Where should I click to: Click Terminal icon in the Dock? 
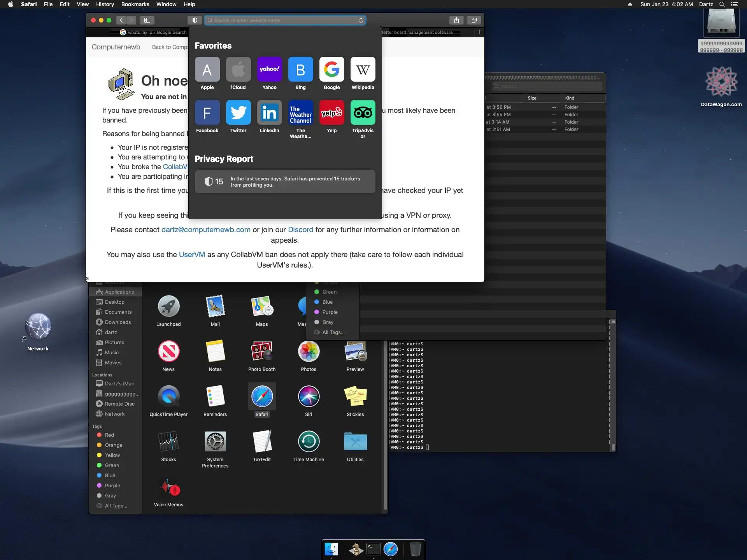click(373, 549)
